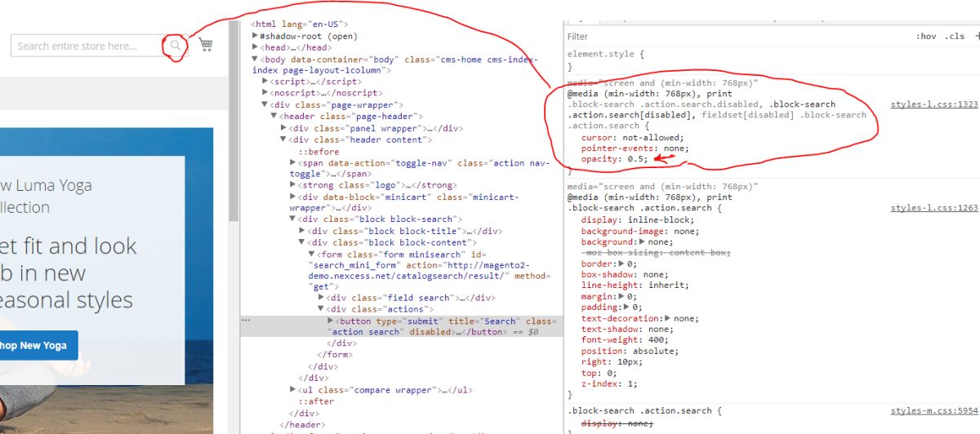
Task: Toggle the :hov element state button
Action: pyautogui.click(x=926, y=37)
